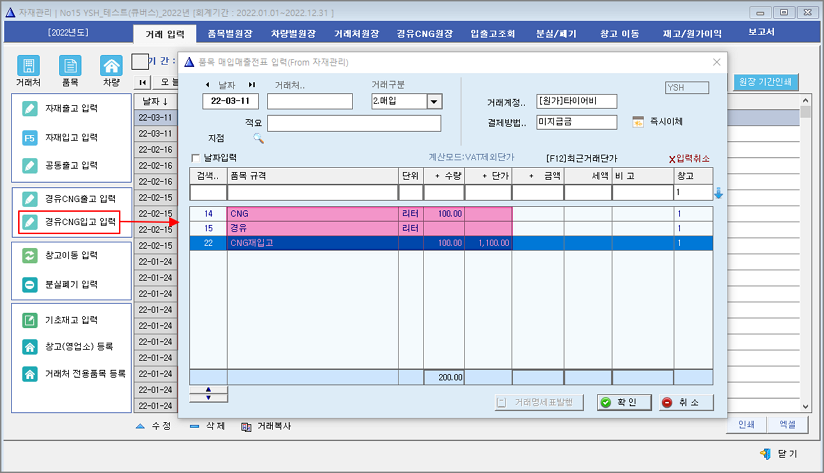Click the [2022년도] year label
This screenshot has width=824, height=473.
point(68,33)
